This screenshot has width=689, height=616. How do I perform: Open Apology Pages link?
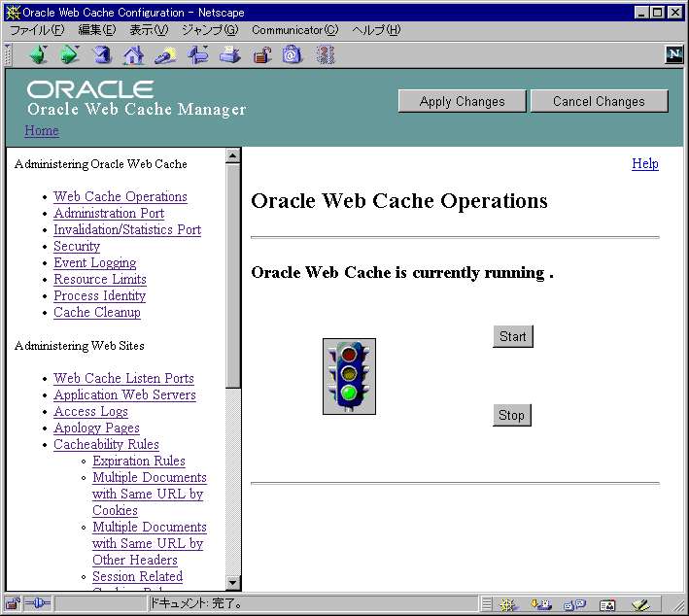[x=96, y=428]
